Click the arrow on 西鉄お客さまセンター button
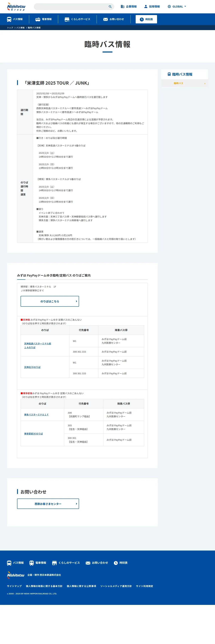215x644 pixels. [76, 504]
